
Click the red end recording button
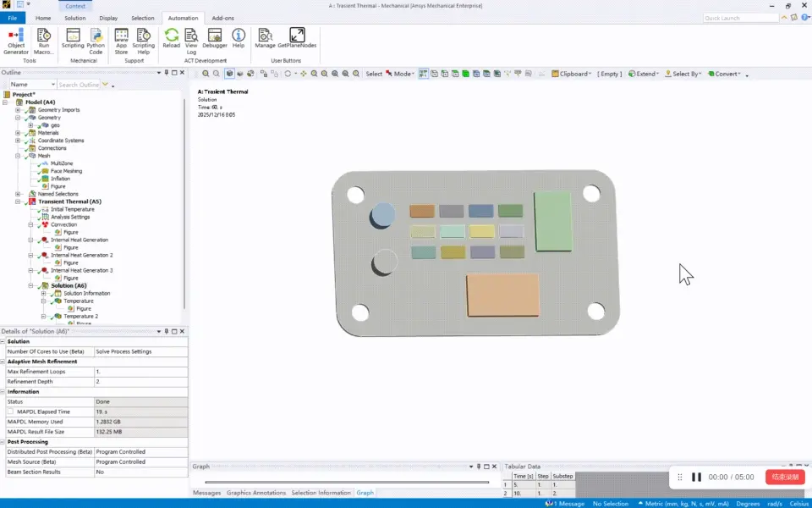pyautogui.click(x=785, y=477)
